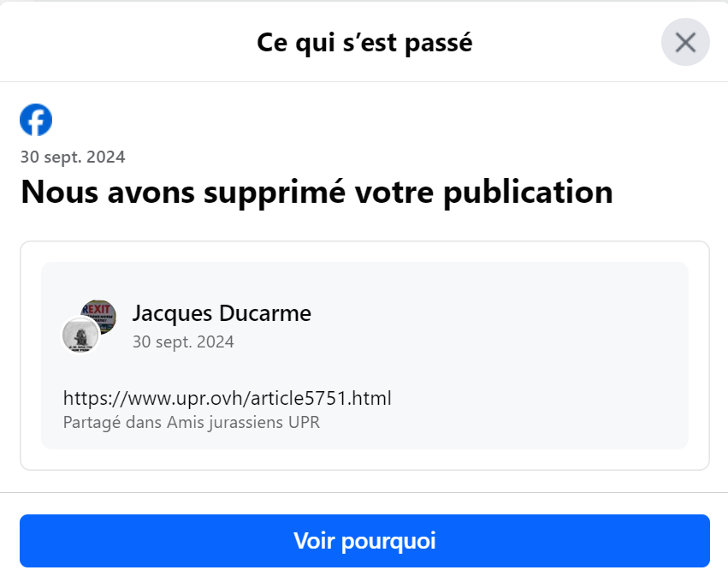Click the 30 sept. 2024 date below Facebook logo
Screen dimensions: 728x582
click(73, 157)
